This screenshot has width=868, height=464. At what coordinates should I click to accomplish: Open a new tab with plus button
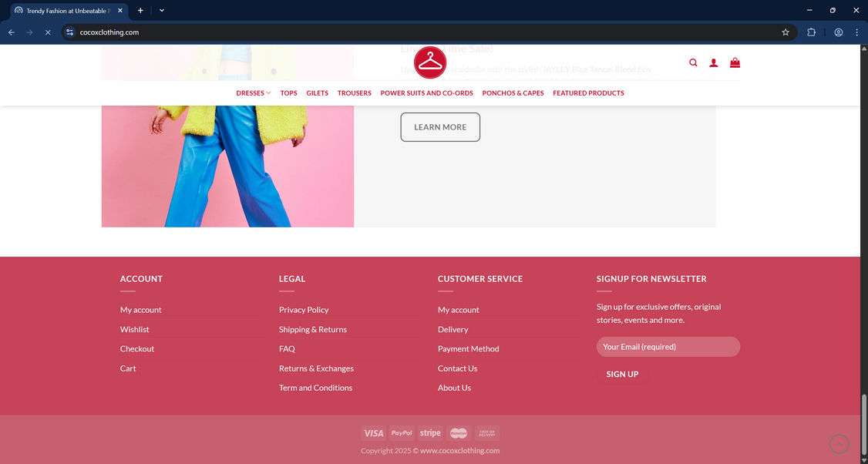coord(140,11)
